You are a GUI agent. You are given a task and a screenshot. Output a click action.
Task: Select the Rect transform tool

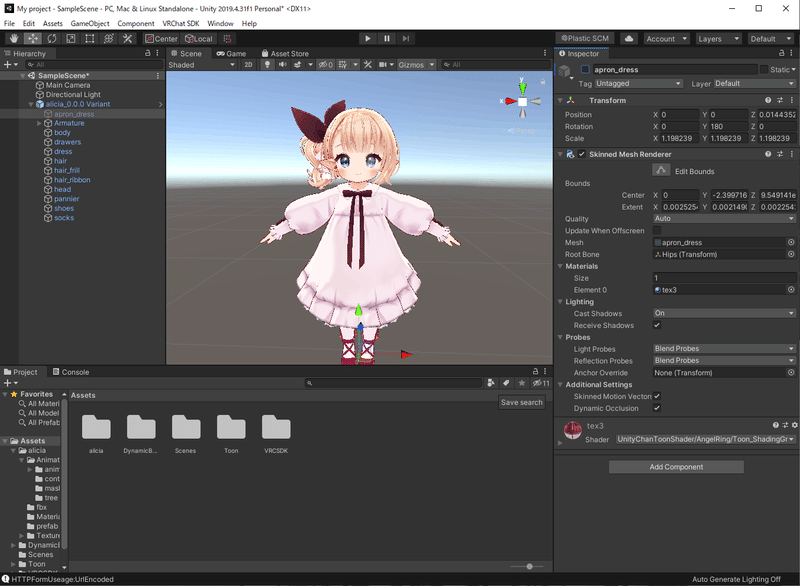pos(89,39)
